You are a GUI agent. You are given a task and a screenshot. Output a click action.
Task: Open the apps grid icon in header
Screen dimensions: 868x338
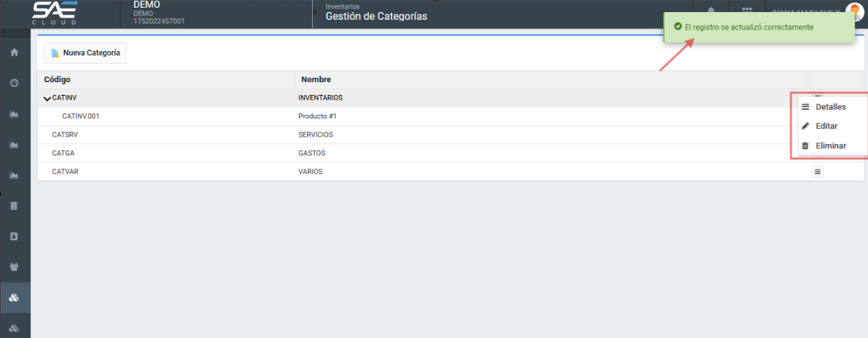[x=747, y=12]
